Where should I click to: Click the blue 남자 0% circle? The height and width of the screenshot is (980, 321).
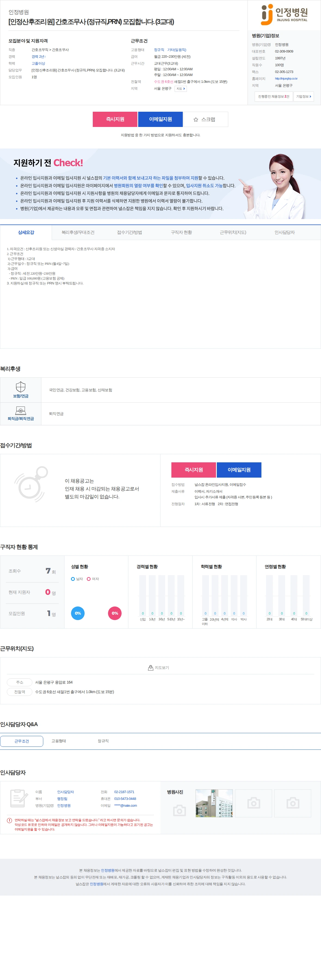coord(78,613)
